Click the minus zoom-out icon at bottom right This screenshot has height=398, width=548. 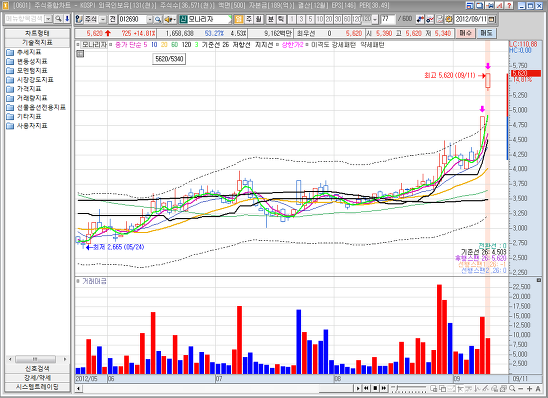pos(521,388)
